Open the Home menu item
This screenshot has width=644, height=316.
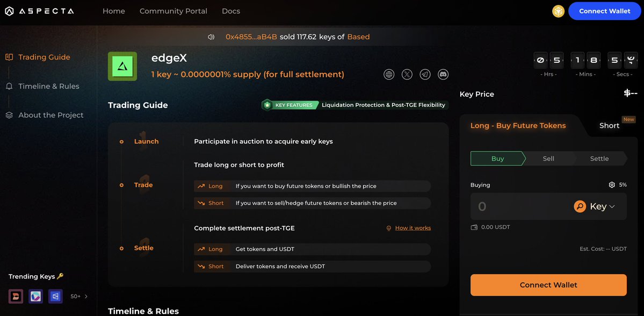click(x=114, y=11)
